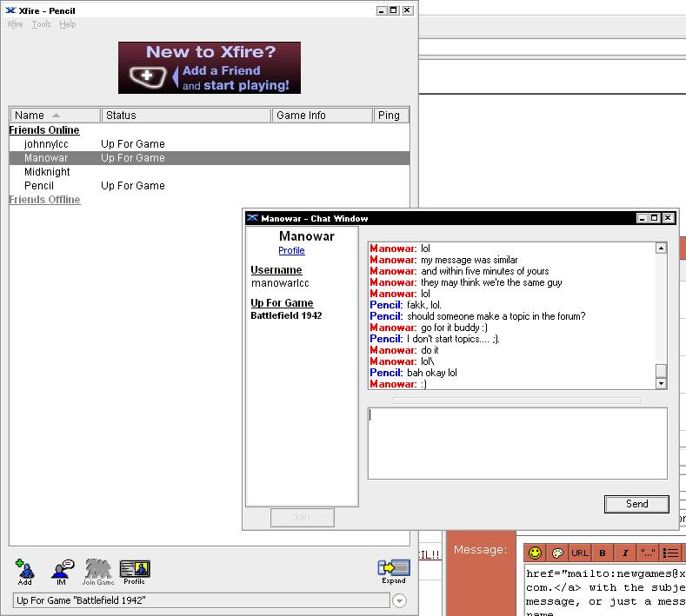Toggle bold in forum editor toolbar

(x=603, y=553)
